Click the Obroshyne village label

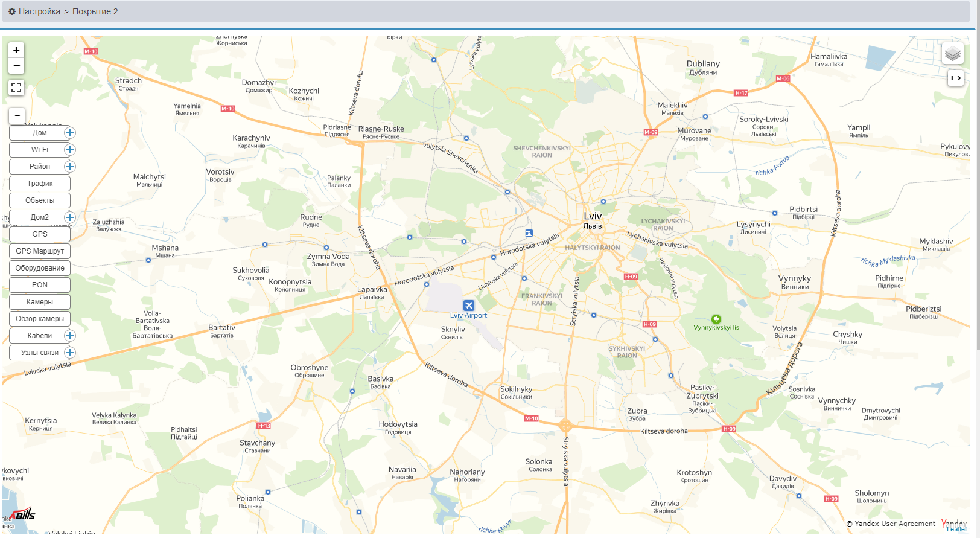coord(310,371)
